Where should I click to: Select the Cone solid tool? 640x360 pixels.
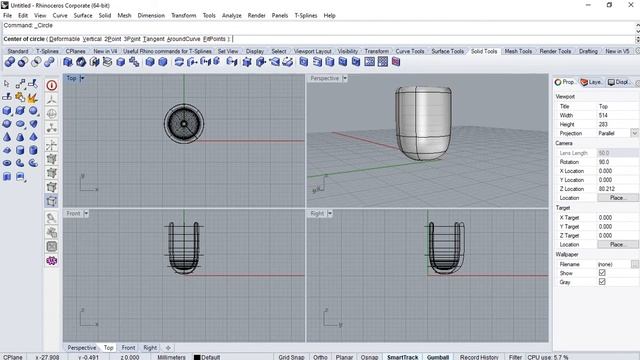pyautogui.click(x=7, y=137)
